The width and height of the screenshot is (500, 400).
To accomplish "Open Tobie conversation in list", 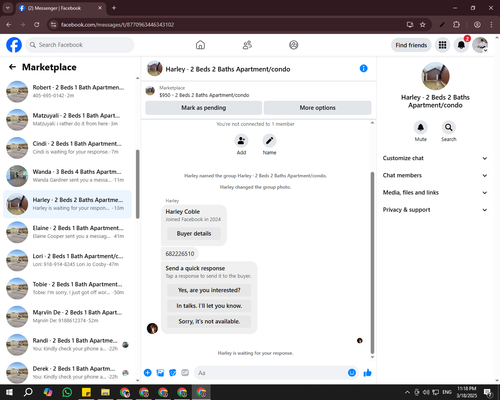I will pyautogui.click(x=67, y=288).
